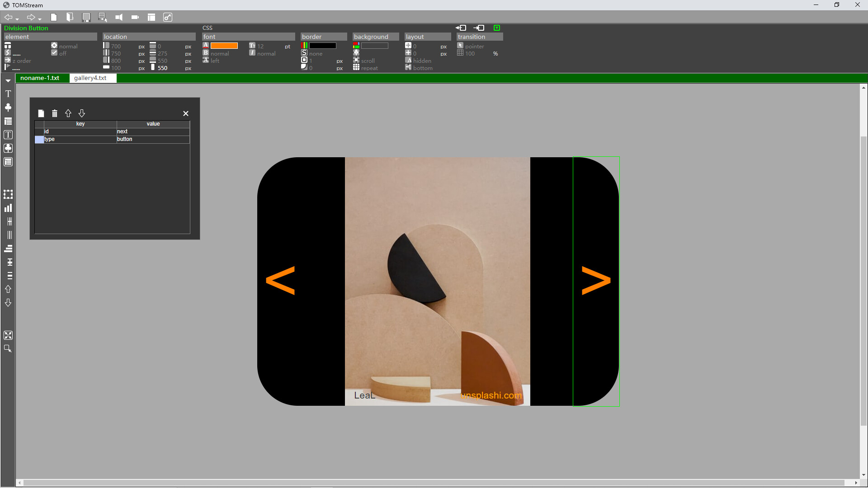Enable the repeat option under background
This screenshot has width=868, height=488.
[356, 67]
